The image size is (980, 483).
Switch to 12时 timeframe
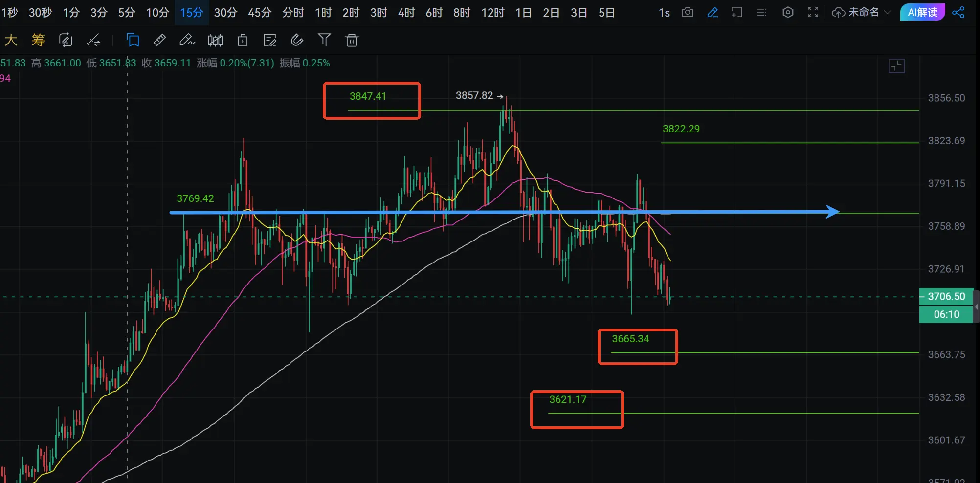point(493,12)
